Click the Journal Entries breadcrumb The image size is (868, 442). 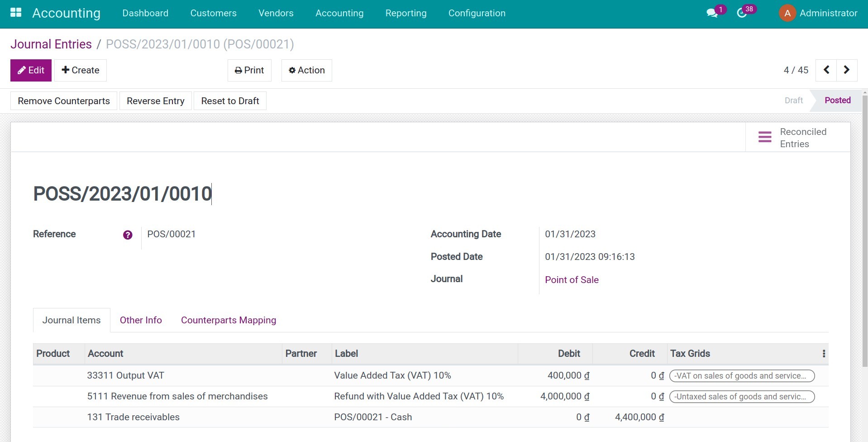point(51,44)
